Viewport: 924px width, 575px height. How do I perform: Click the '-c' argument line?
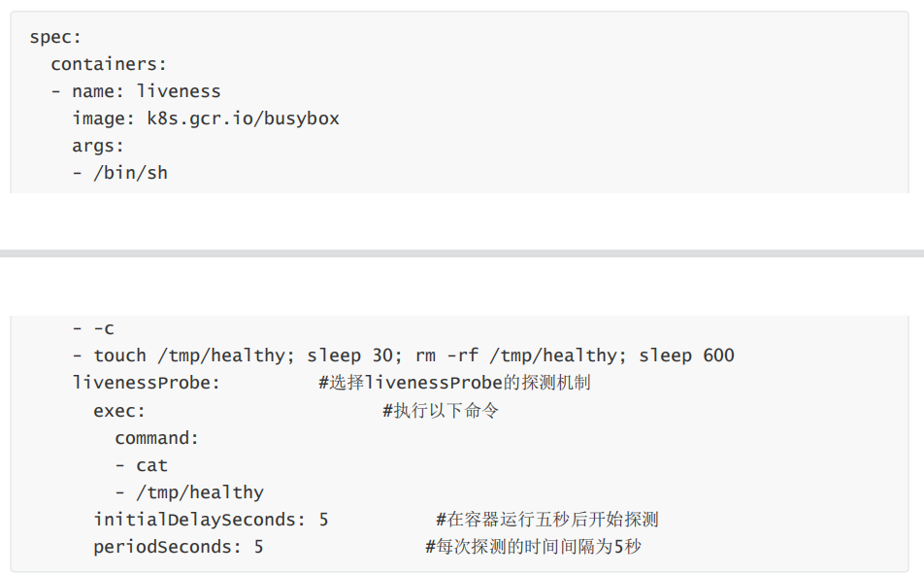[x=93, y=328]
